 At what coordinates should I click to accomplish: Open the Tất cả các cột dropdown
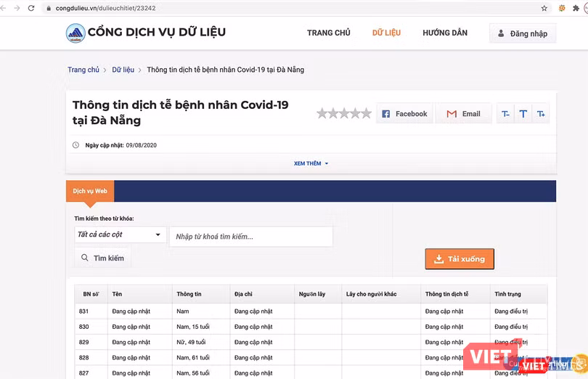click(120, 235)
